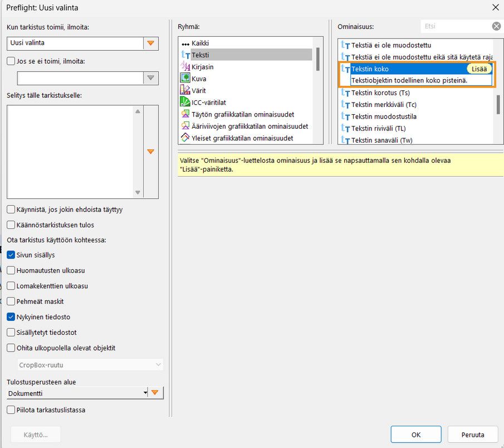Click the Värit group icon
Image resolution: width=504 pixels, height=448 pixels.
pos(185,90)
